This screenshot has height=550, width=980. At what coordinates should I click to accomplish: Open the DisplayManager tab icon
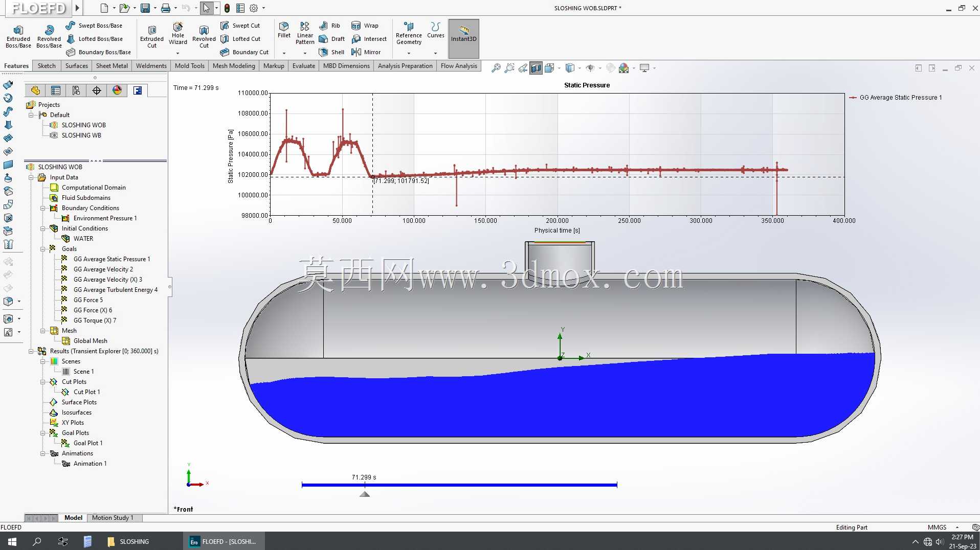pyautogui.click(x=117, y=90)
